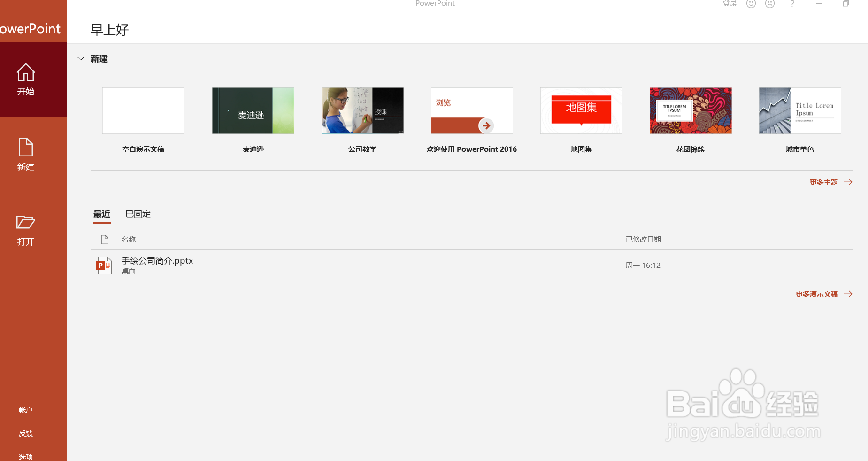Open the 更多主题 link
The height and width of the screenshot is (461, 868).
(824, 182)
